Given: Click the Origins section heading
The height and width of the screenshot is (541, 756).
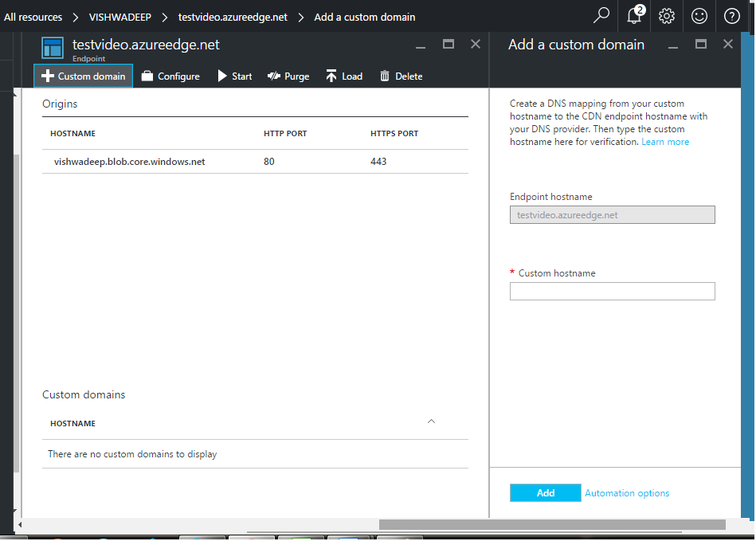Looking at the screenshot, I should [x=60, y=104].
